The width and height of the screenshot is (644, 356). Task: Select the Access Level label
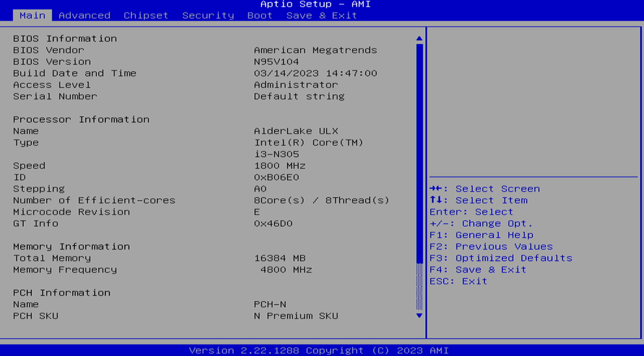click(x=52, y=85)
